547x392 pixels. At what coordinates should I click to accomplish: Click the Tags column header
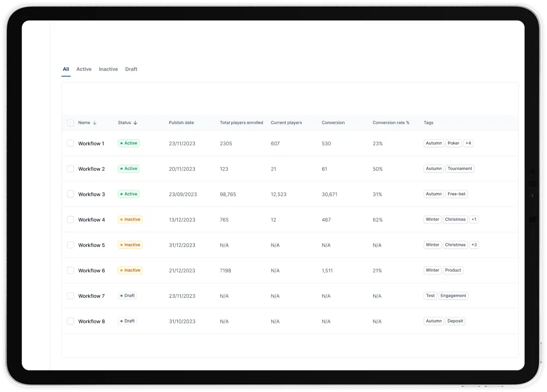[429, 123]
